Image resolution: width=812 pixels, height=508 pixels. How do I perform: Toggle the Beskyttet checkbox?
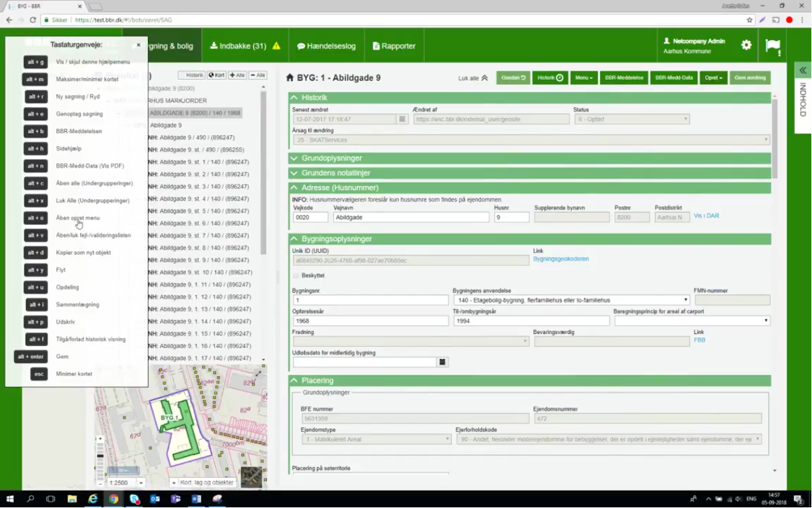point(296,276)
